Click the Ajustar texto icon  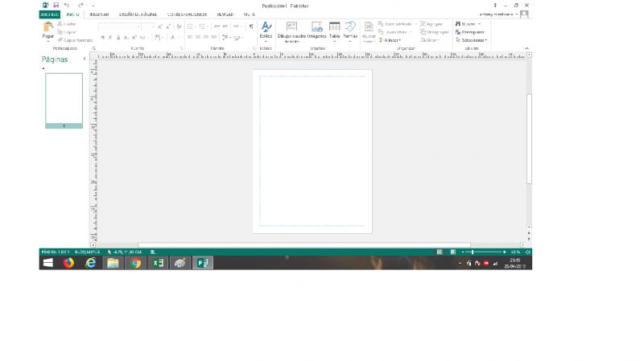tap(369, 27)
